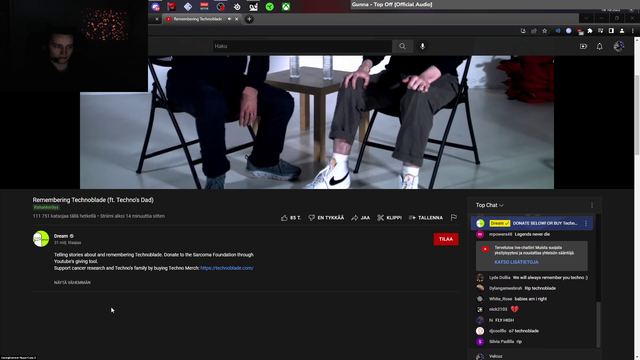Image resolution: width=640 pixels, height=360 pixels.
Task: Open the YouTube notifications bell
Action: (x=600, y=47)
